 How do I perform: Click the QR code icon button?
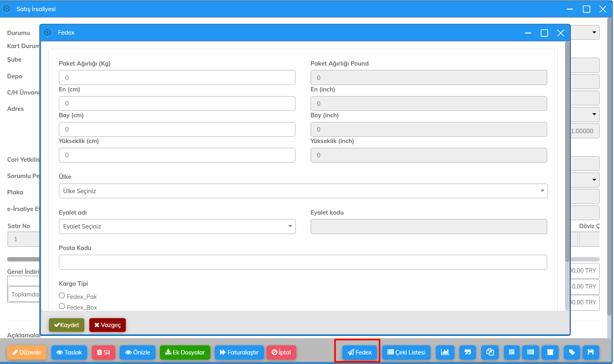click(512, 352)
